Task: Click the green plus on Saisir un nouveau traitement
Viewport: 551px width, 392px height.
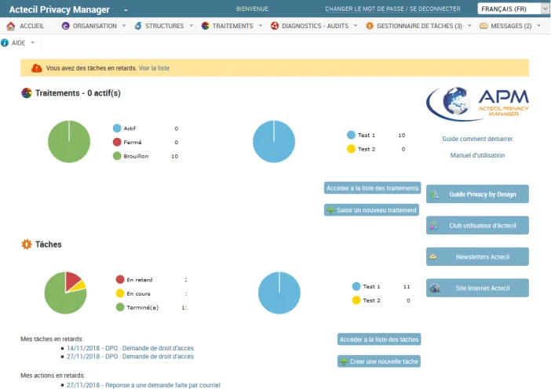Action: [330, 210]
